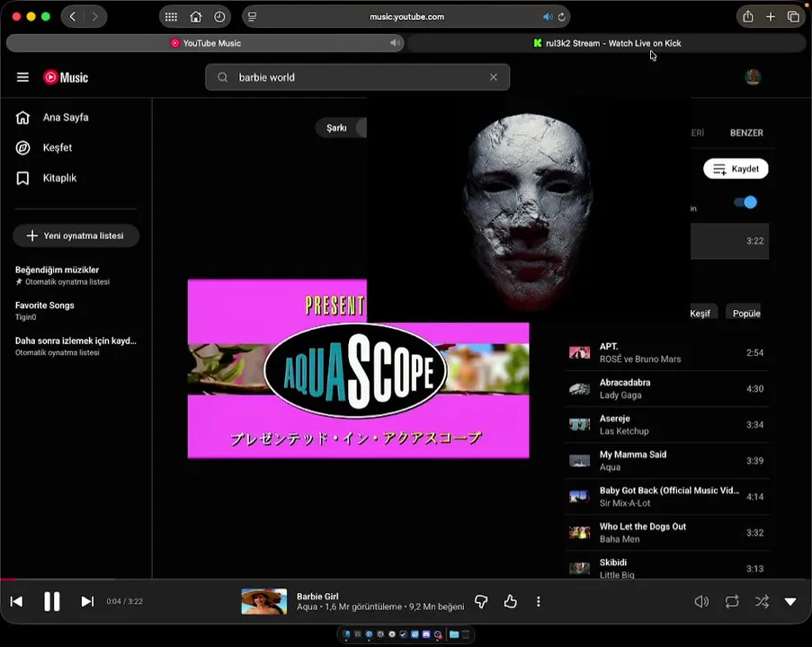Viewport: 812px width, 647px height.
Task: Open the browser apps grid
Action: [171, 16]
